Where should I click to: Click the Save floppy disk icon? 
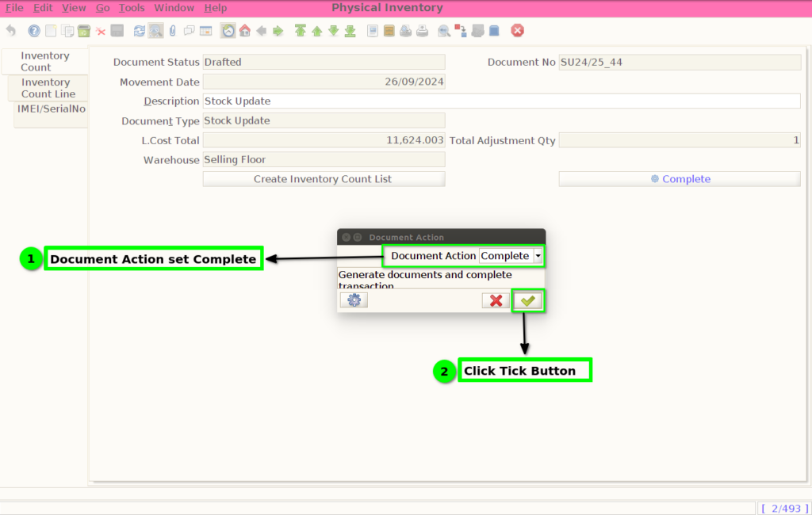coord(117,31)
